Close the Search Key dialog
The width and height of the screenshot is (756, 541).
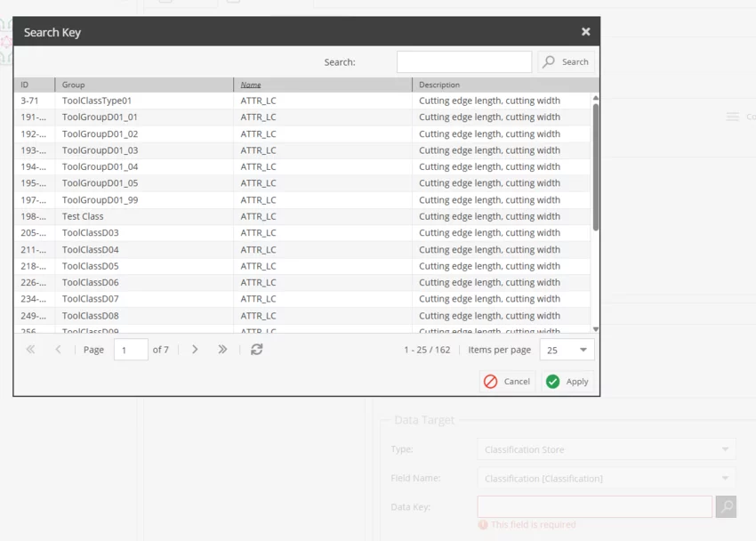(585, 32)
